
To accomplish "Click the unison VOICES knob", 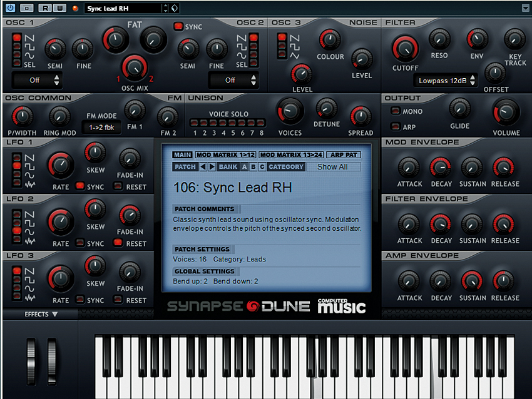I will [290, 111].
